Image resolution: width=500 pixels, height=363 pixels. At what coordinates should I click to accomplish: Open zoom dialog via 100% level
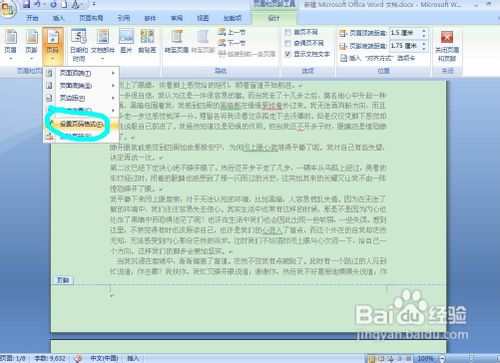pyautogui.click(x=426, y=359)
